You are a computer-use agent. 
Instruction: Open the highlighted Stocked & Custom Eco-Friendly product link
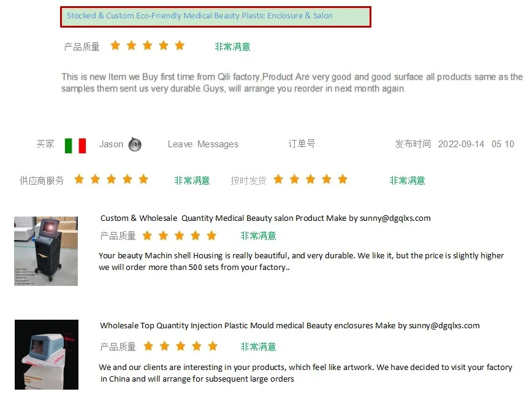point(200,15)
